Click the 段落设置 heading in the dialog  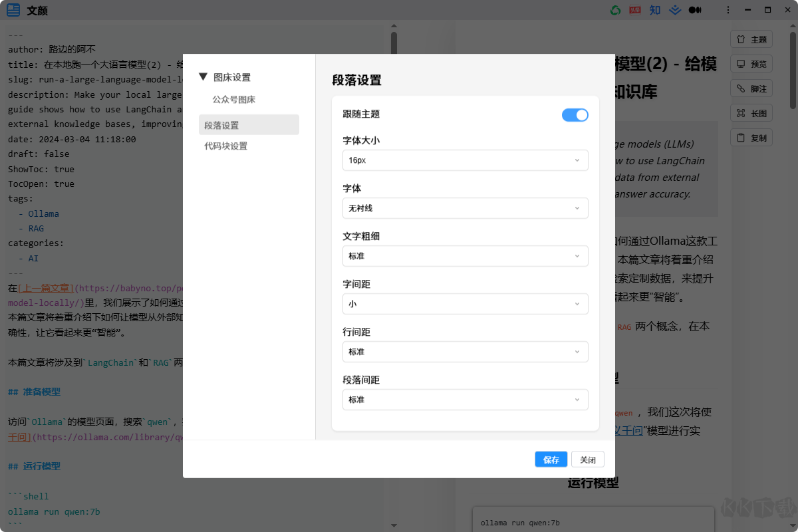click(x=357, y=80)
